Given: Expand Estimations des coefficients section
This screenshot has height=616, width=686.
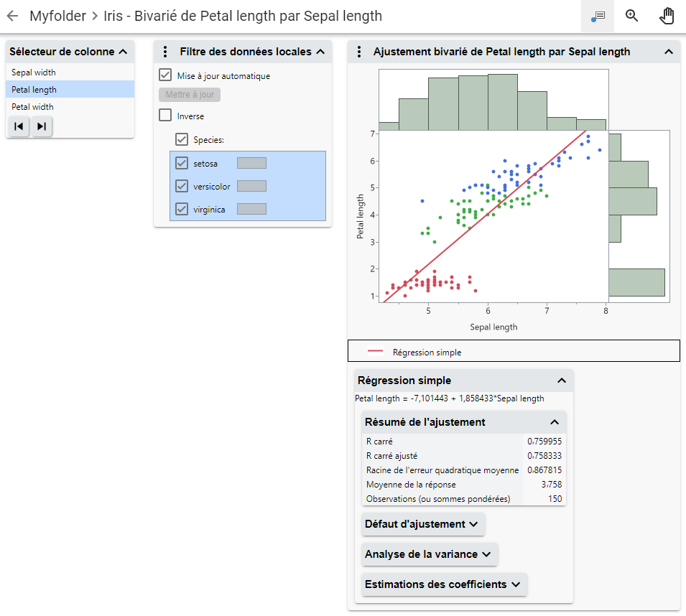Looking at the screenshot, I should coord(443,584).
